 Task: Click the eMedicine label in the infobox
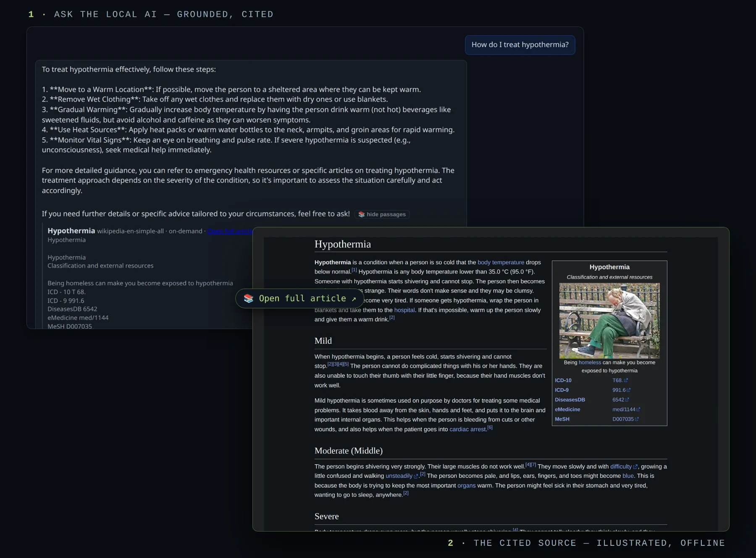[567, 410]
